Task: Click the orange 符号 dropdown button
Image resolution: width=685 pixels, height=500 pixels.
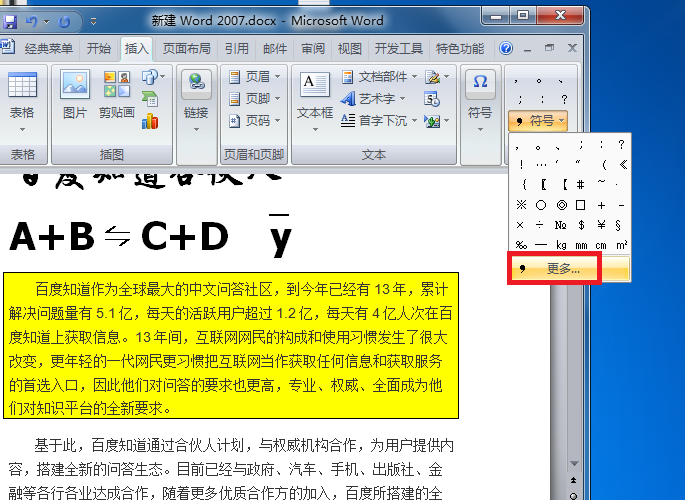Action: click(x=538, y=121)
